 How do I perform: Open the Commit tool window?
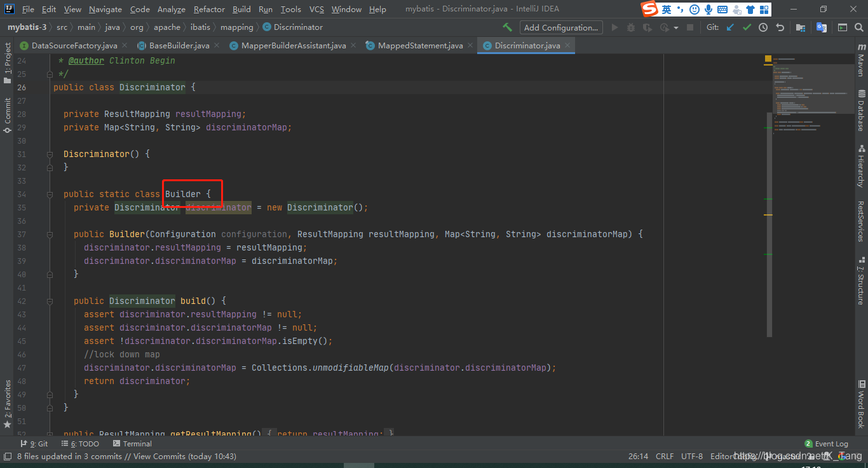7,115
